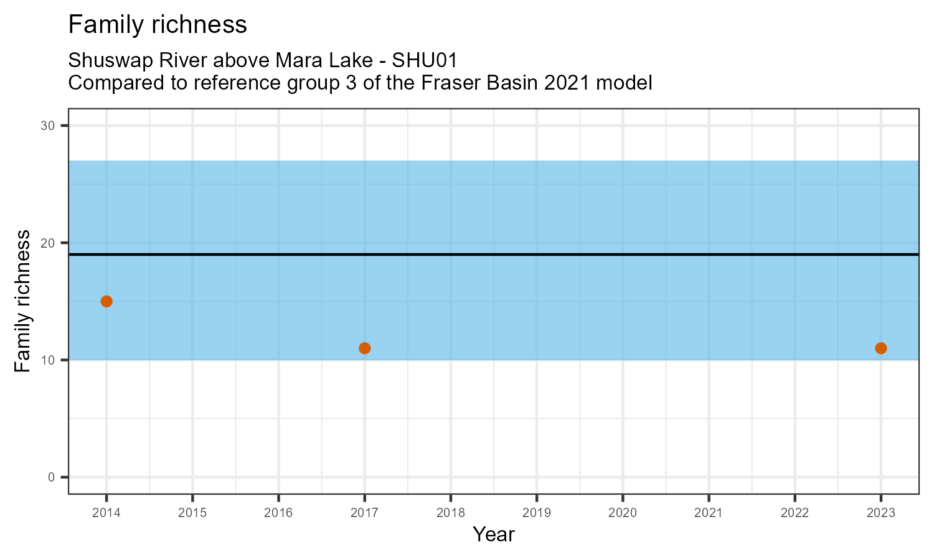Select the 2021 x-axis tick label
This screenshot has height=560, width=934.
(x=709, y=513)
